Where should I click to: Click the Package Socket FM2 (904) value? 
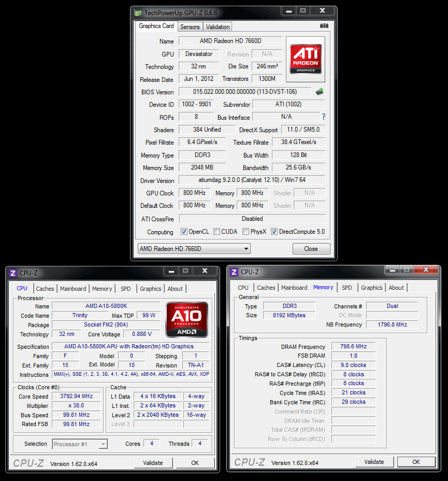[x=106, y=324]
